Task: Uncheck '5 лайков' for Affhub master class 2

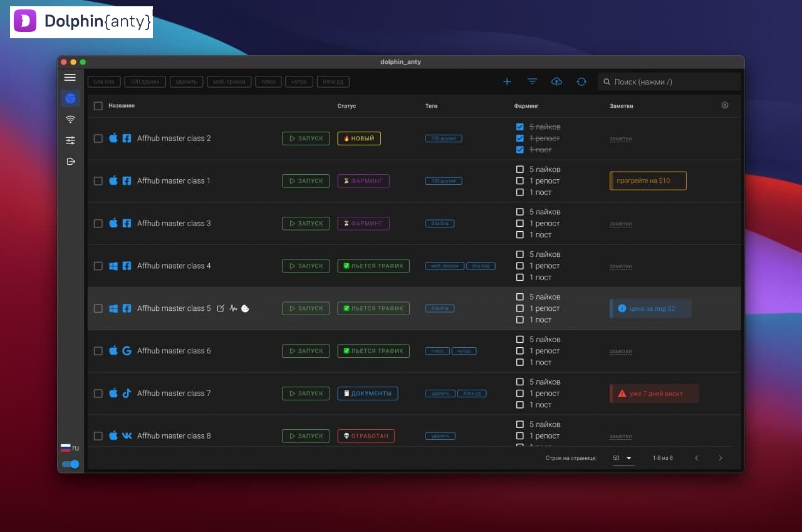Action: coord(520,127)
